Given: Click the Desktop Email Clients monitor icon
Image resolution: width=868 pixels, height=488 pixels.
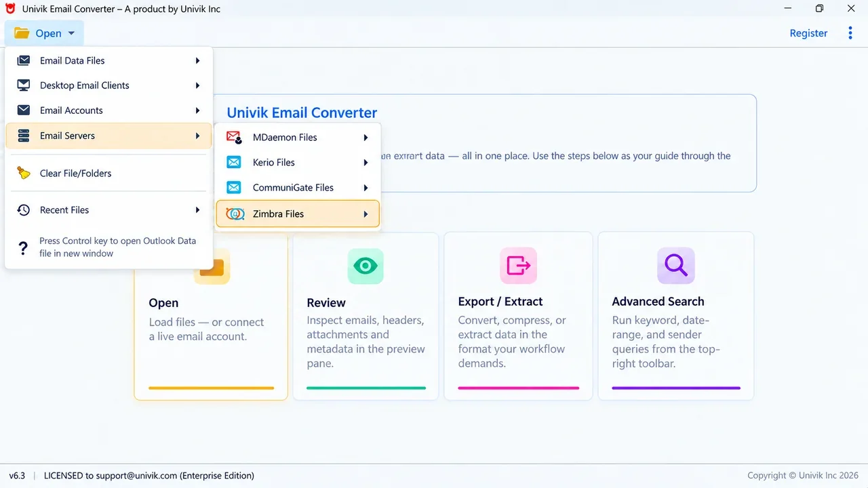Looking at the screenshot, I should [24, 85].
